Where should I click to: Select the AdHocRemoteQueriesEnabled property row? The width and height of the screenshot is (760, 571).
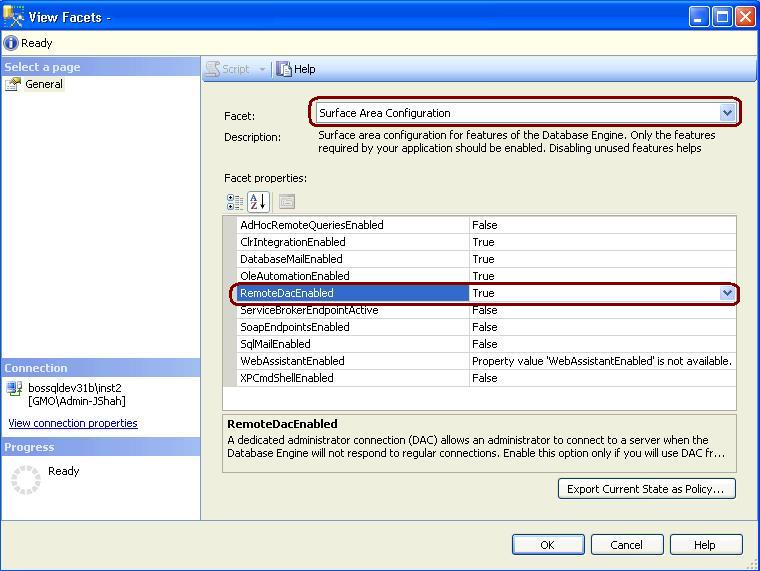click(x=312, y=225)
